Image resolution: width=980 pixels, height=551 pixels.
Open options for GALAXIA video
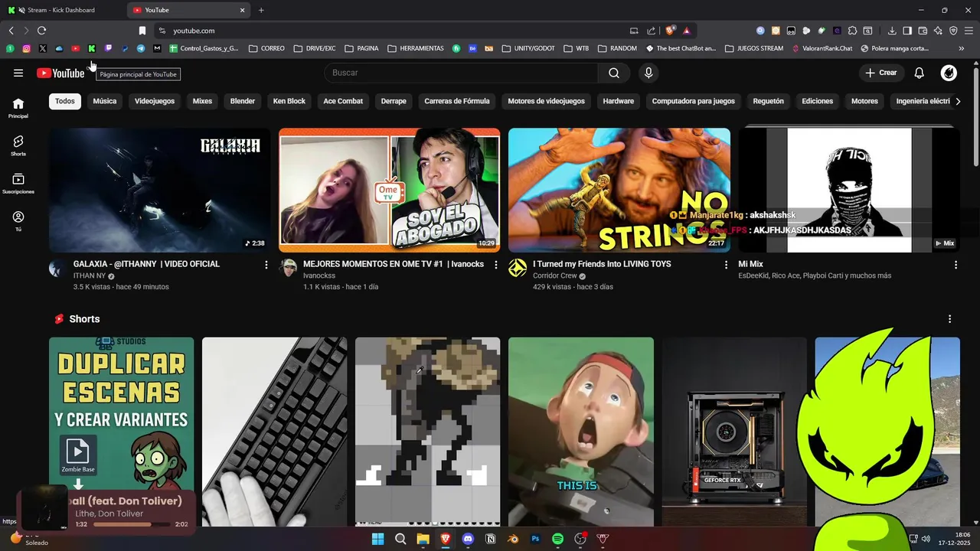pos(266,265)
